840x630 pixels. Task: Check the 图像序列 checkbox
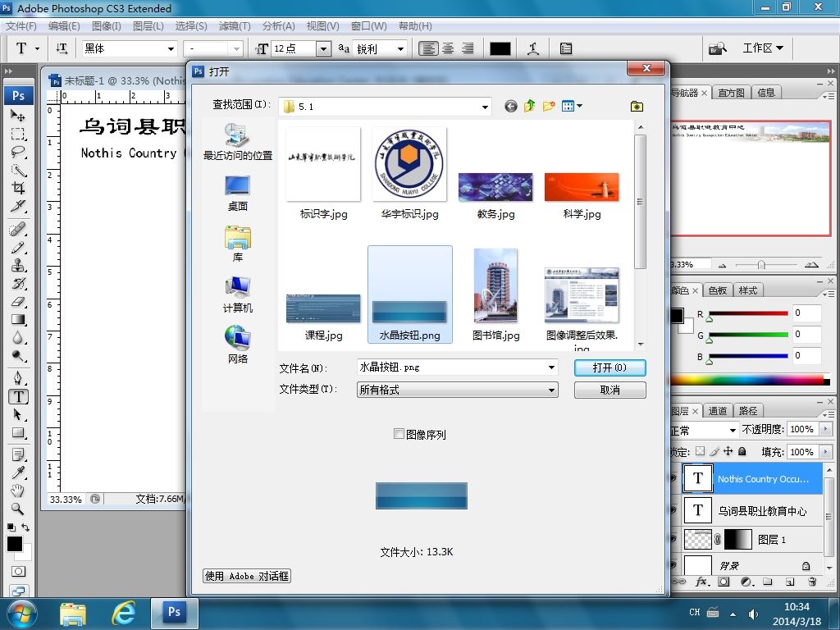point(399,433)
